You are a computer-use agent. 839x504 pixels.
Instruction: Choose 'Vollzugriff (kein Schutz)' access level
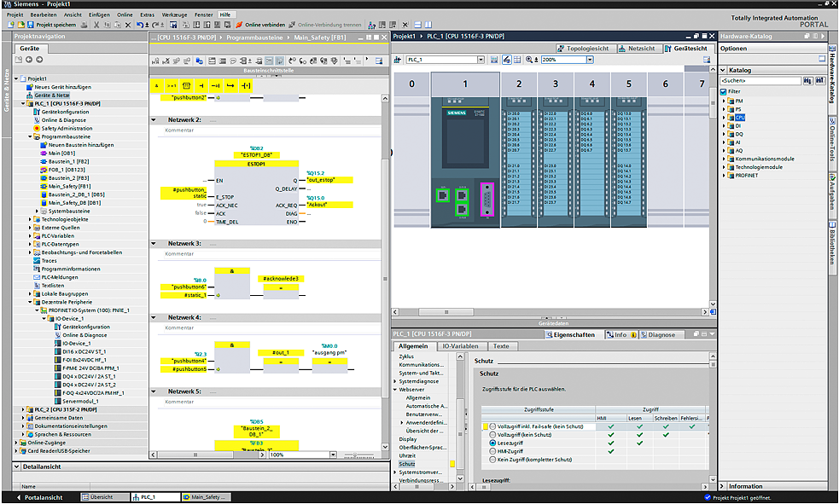(x=492, y=434)
